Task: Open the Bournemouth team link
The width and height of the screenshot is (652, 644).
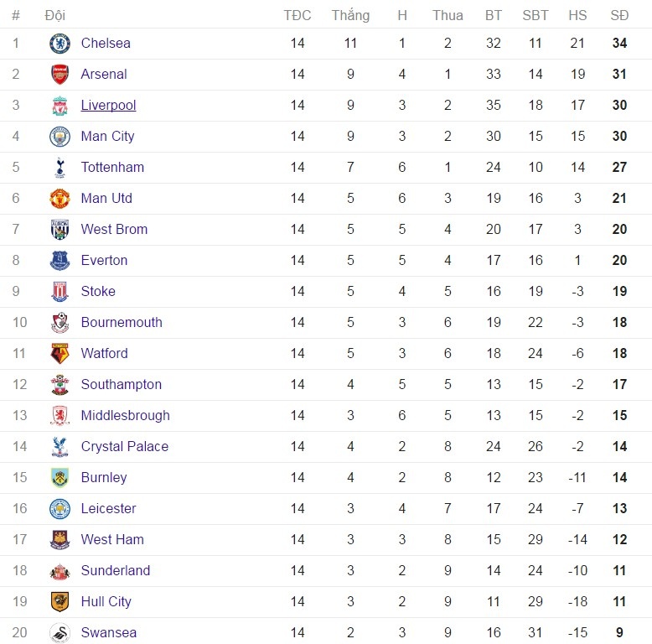Action: 122,323
